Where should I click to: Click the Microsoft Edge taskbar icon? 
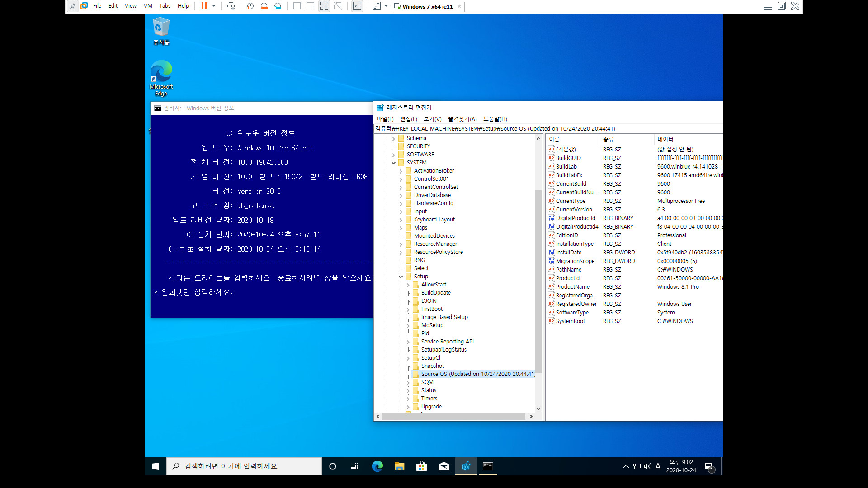click(x=377, y=466)
